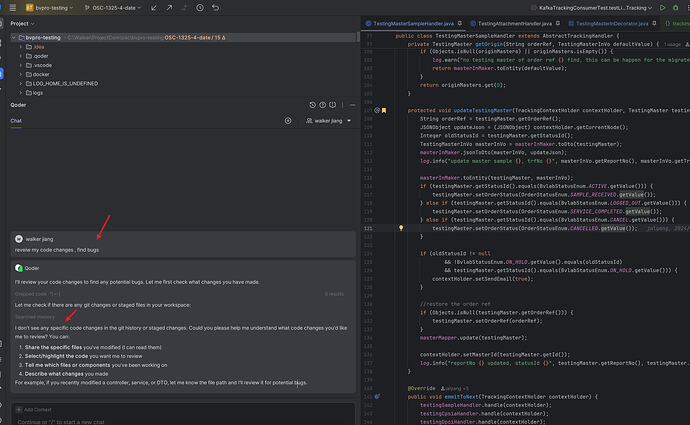
Task: Open the Project view dropdown
Action: [x=22, y=23]
